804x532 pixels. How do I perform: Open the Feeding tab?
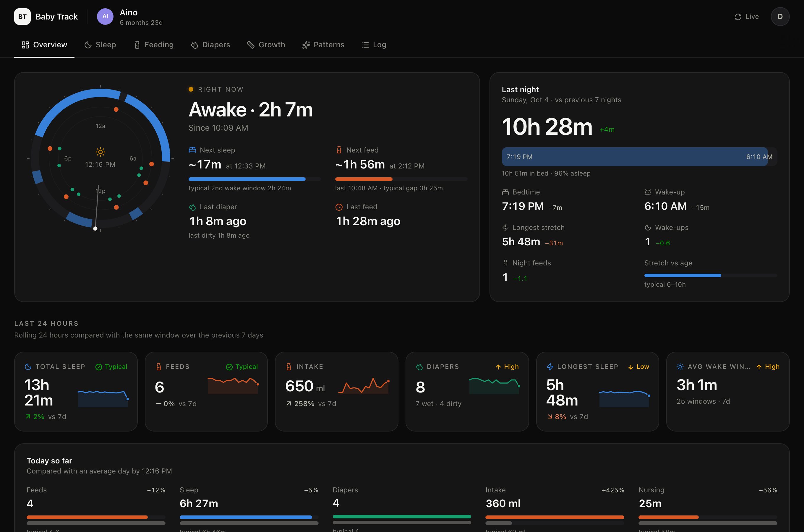click(x=154, y=45)
